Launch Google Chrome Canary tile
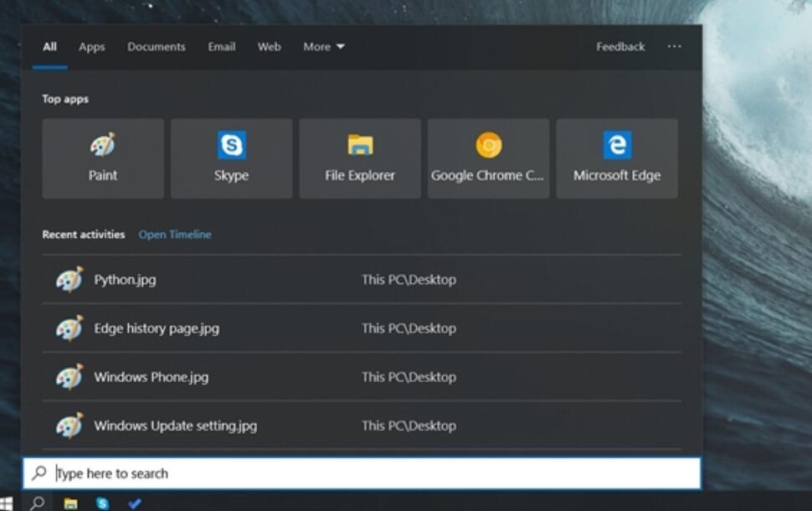This screenshot has width=812, height=511. tap(488, 158)
